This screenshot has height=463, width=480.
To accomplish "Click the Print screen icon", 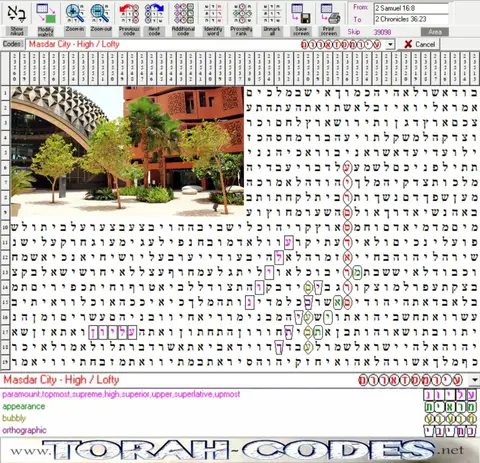I will click(329, 14).
